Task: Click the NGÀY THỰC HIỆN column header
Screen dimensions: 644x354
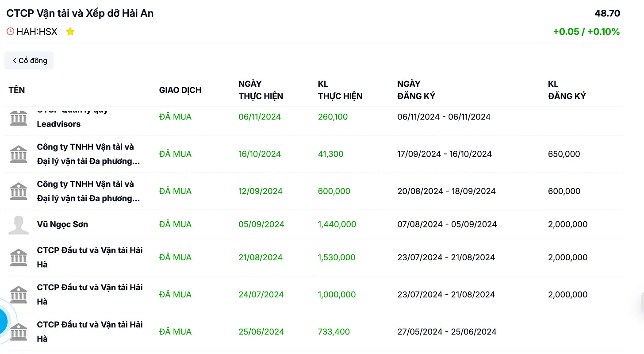Action: (261, 90)
